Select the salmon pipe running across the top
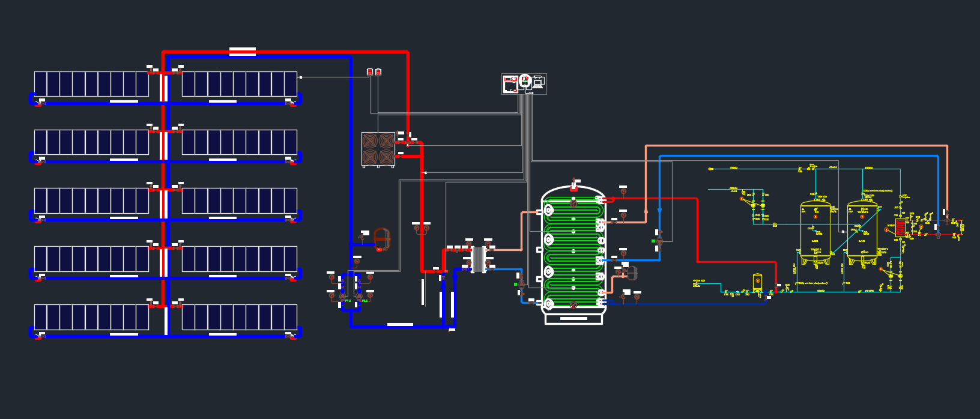Viewport: 980px width, 419px height. click(x=793, y=146)
